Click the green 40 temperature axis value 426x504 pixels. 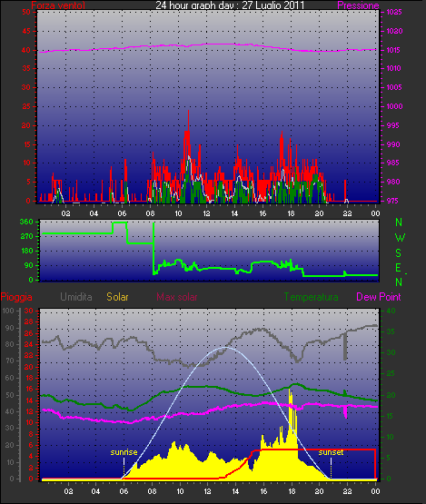pos(391,311)
